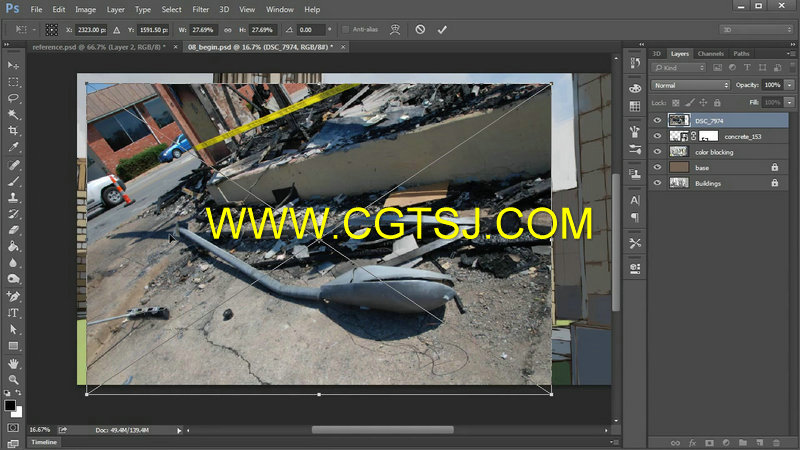Screen dimensions: 800x450
Task: Select the Eyedropper tool
Action: coord(13,147)
